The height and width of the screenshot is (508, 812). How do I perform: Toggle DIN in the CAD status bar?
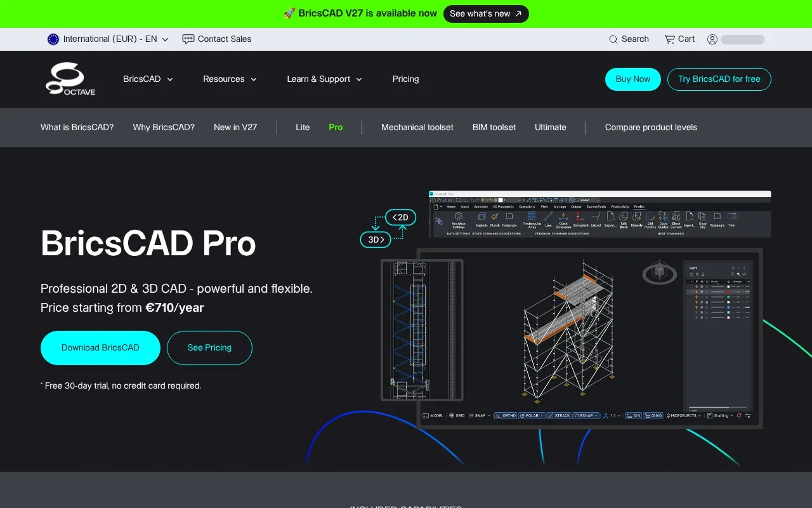(x=634, y=415)
